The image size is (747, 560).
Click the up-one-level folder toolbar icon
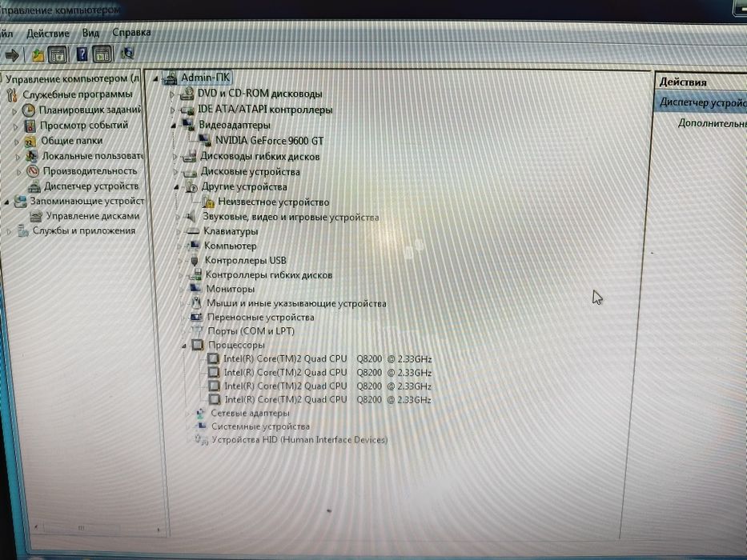[38, 56]
